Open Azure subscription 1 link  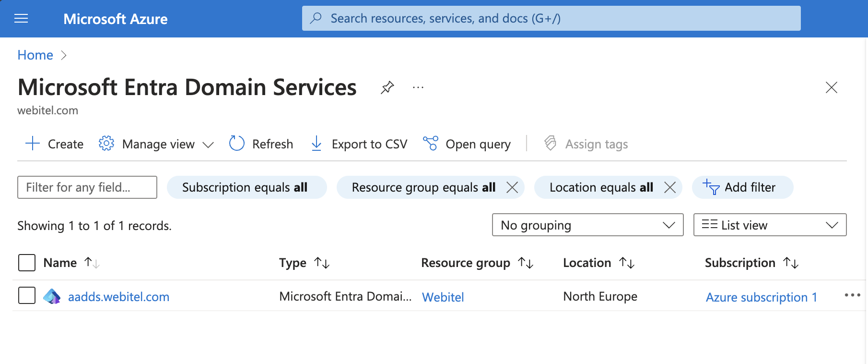tap(761, 297)
